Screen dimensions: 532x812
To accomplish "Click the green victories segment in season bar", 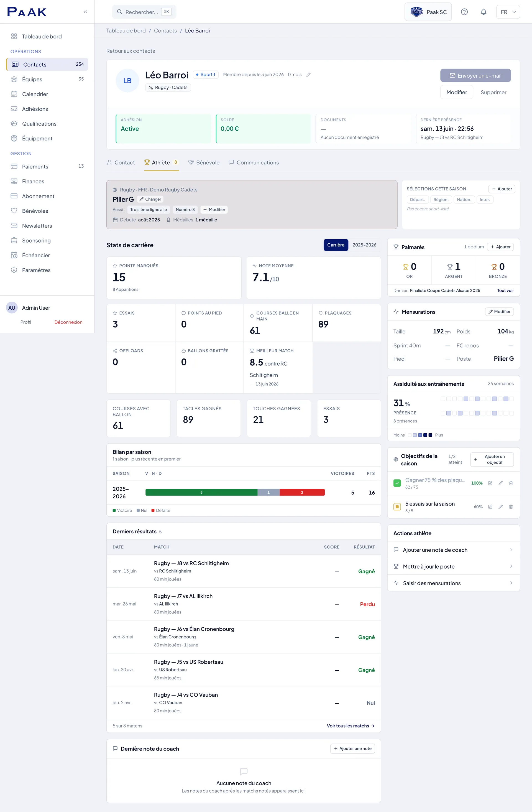I will [x=201, y=492].
